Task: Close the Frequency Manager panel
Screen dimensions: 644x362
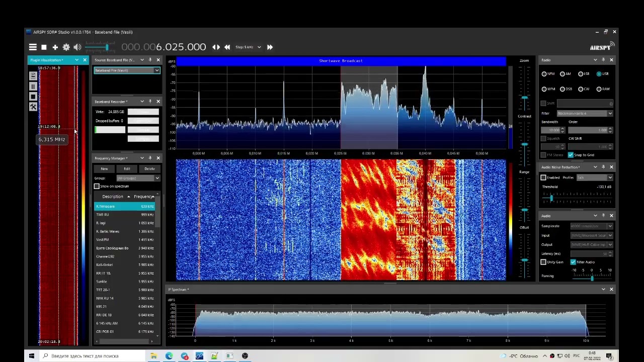Action: 158,158
